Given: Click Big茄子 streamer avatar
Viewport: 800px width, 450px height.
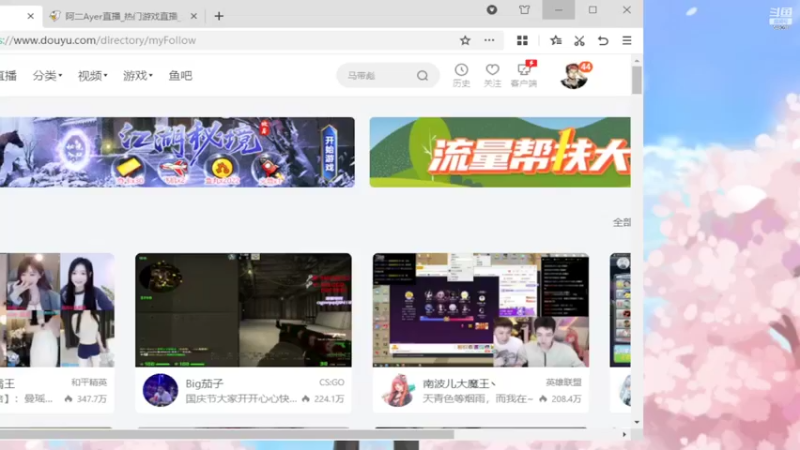Looking at the screenshot, I should (x=160, y=390).
